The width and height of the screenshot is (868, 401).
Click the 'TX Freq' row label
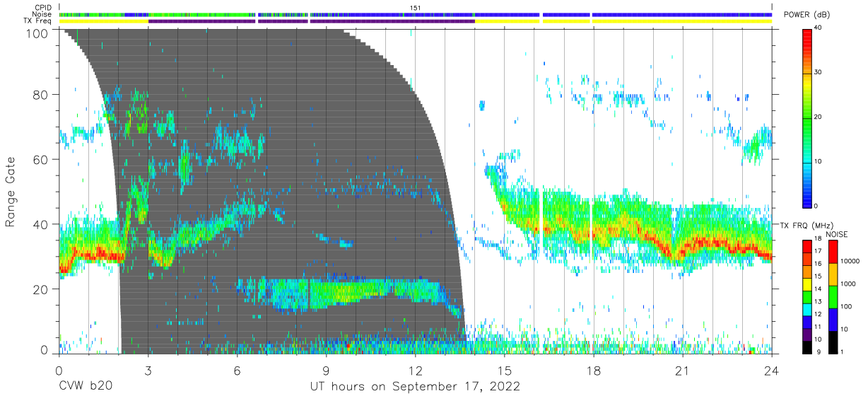tap(39, 21)
